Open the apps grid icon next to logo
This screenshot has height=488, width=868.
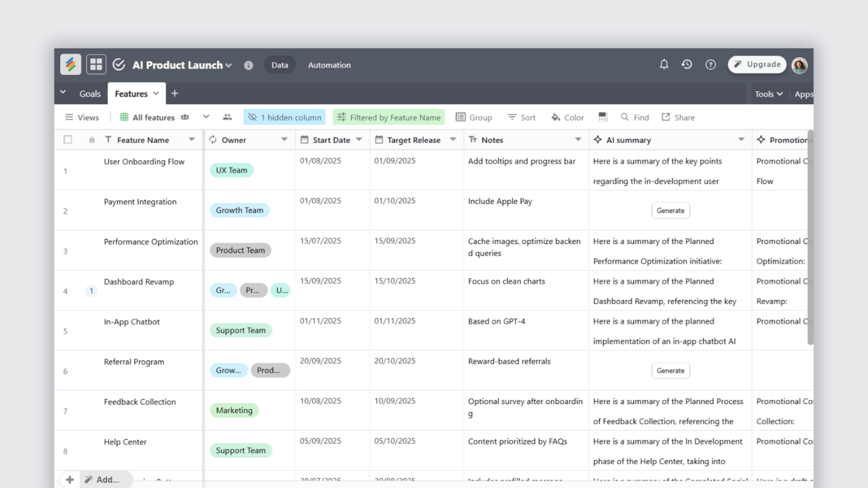coord(96,64)
